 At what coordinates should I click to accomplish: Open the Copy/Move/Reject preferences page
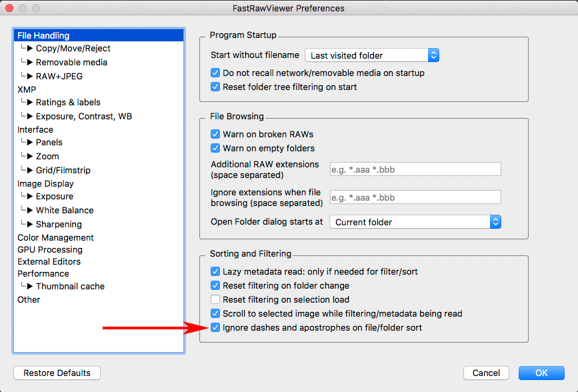tap(73, 49)
